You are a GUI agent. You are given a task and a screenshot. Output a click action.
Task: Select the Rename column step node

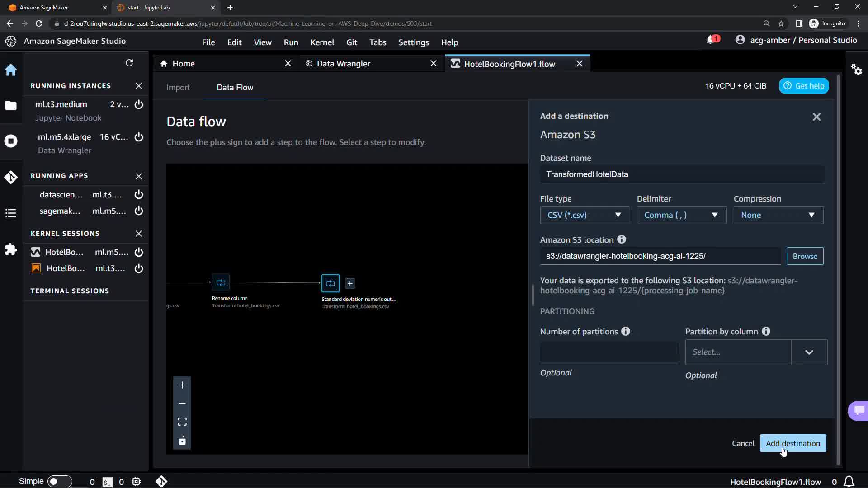coord(221,283)
